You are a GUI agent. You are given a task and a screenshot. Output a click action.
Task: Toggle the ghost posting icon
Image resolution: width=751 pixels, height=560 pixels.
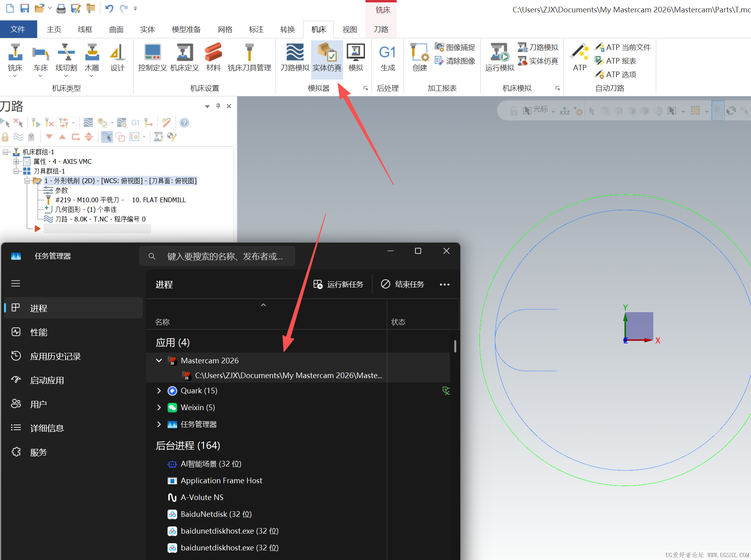(x=31, y=137)
